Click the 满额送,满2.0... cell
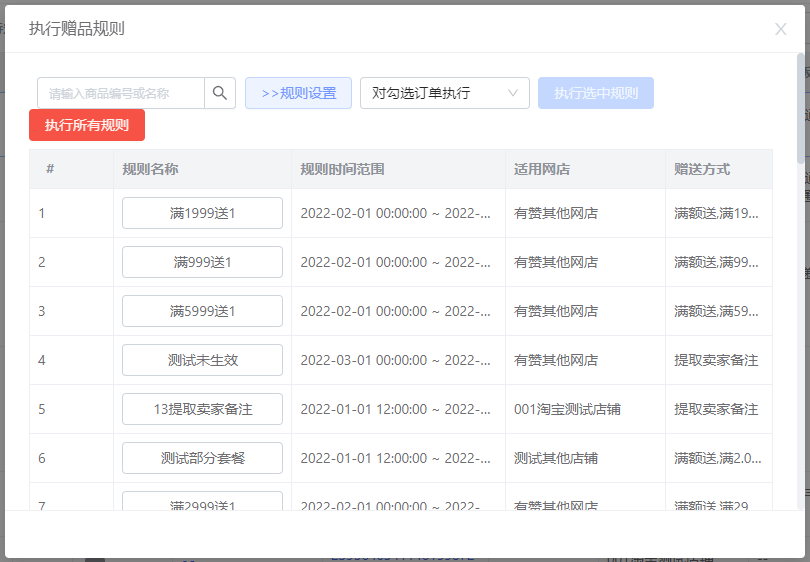810x562 pixels. click(718, 458)
